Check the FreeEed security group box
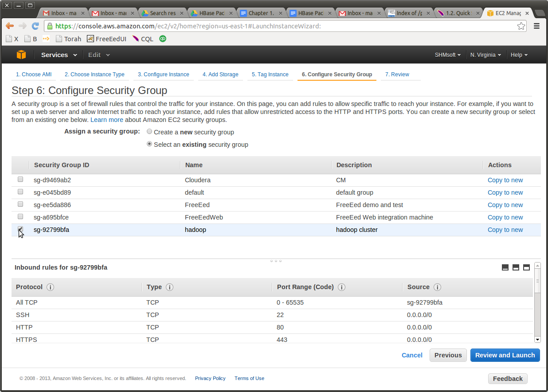 pos(20,204)
